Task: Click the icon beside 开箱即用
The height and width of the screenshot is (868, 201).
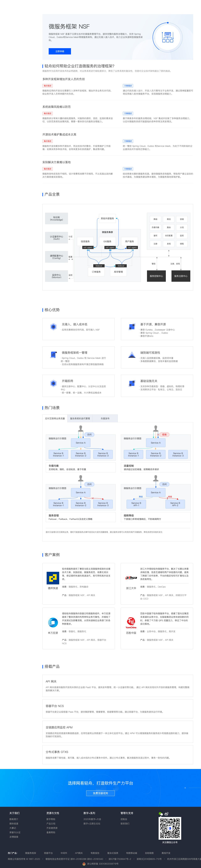Action: 53,383
